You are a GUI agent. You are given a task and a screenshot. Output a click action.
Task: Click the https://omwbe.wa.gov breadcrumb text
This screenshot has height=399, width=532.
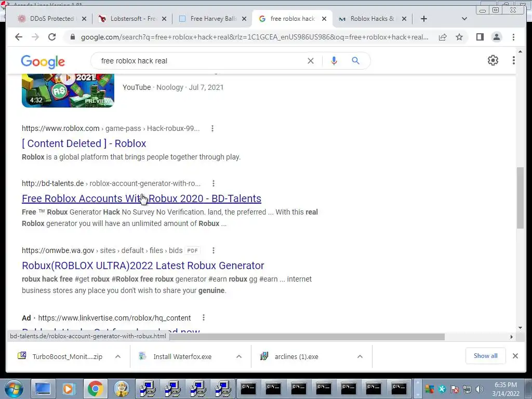pyautogui.click(x=58, y=250)
